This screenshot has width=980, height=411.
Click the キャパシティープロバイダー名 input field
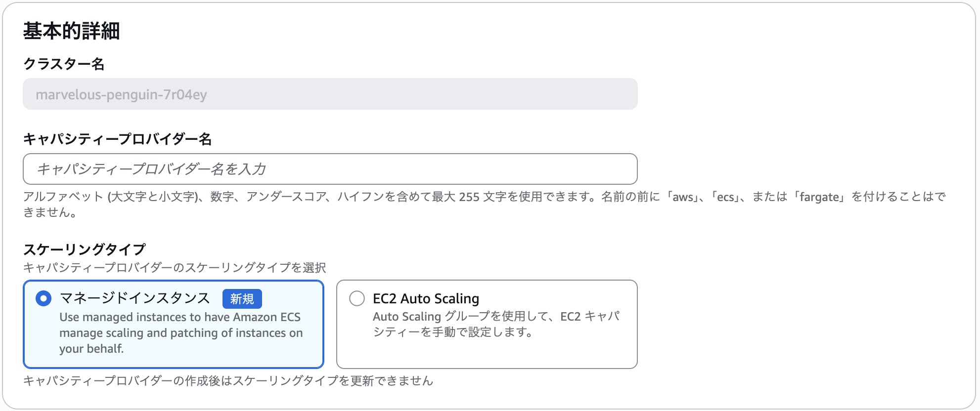pos(330,169)
